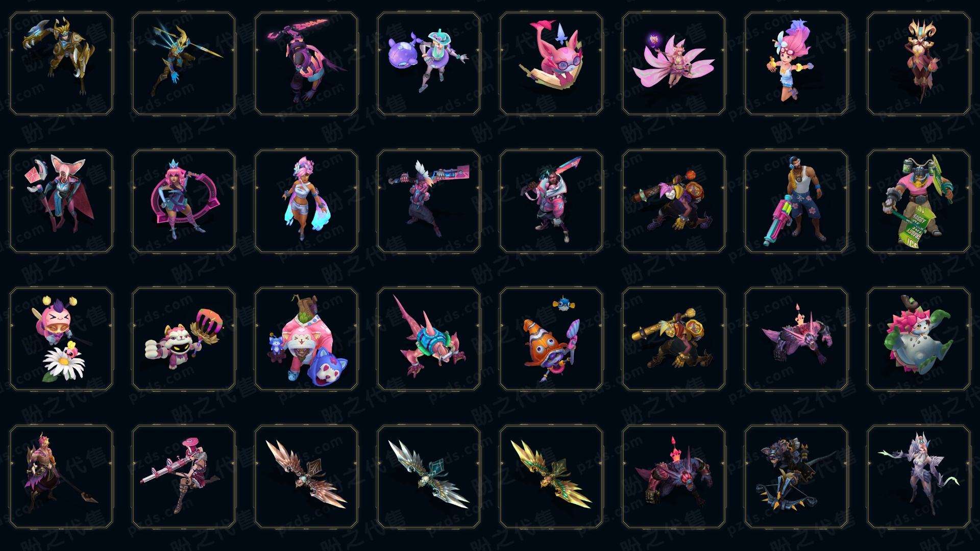Open the pink pajama figure with blue cat
The image size is (980, 551).
[x=306, y=339]
